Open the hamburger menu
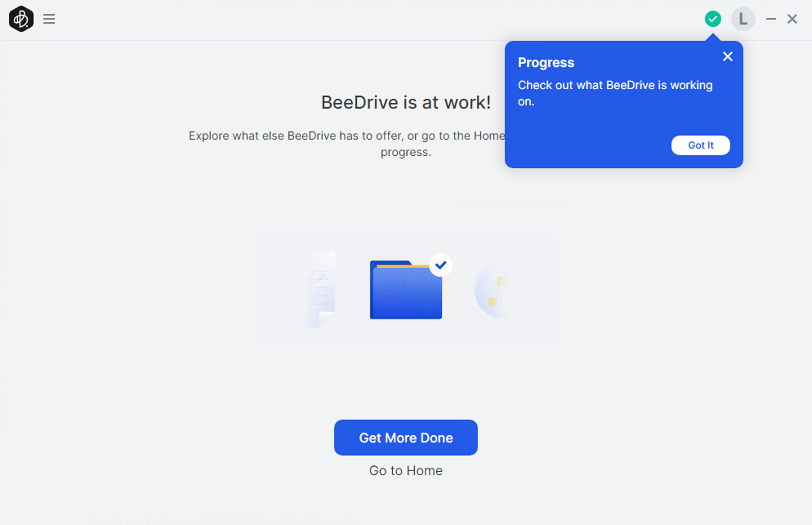812x525 pixels. 49,19
